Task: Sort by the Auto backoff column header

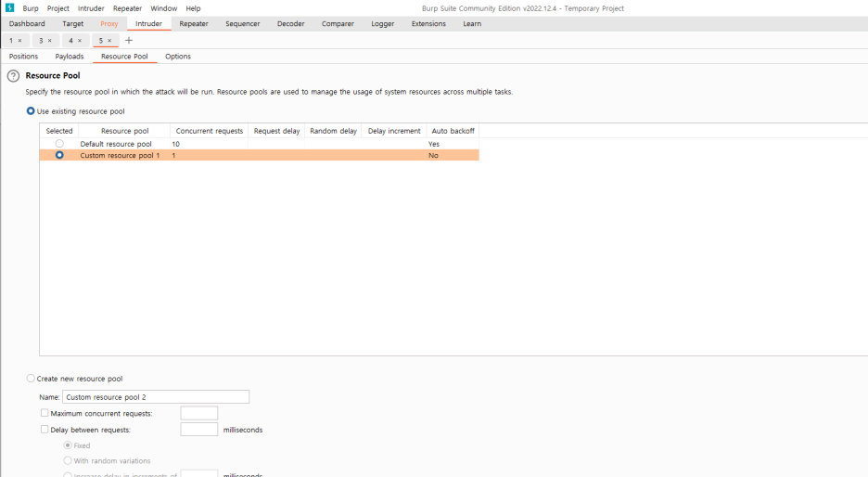Action: (x=453, y=131)
